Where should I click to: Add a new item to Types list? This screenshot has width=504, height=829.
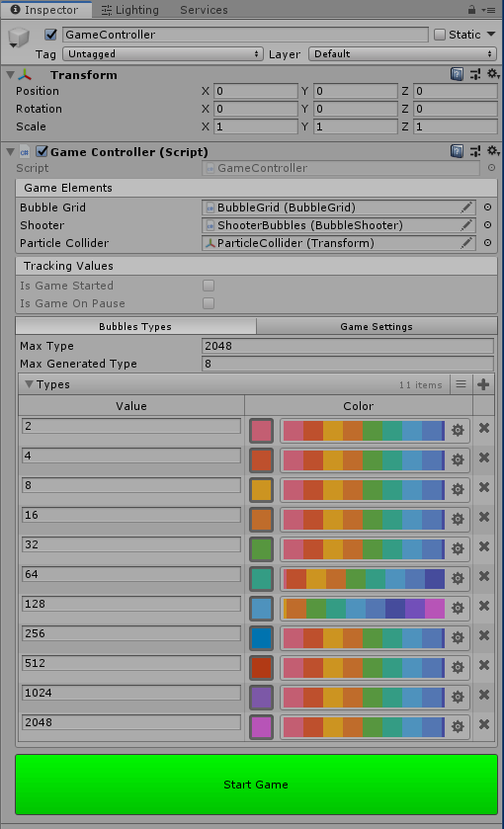(x=483, y=384)
